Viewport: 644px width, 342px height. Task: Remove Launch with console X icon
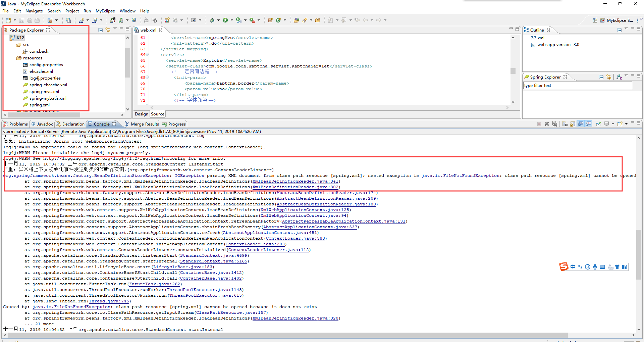tap(547, 124)
